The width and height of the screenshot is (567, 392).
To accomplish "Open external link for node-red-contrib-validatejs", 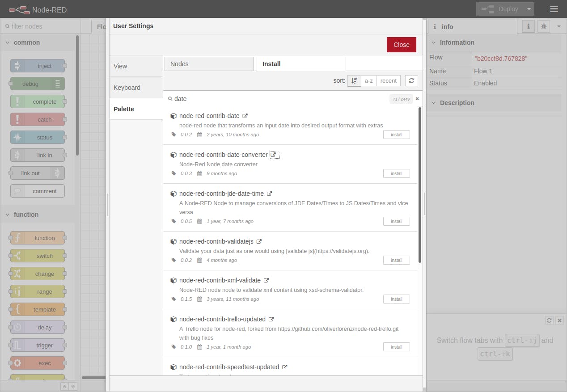I will (259, 241).
